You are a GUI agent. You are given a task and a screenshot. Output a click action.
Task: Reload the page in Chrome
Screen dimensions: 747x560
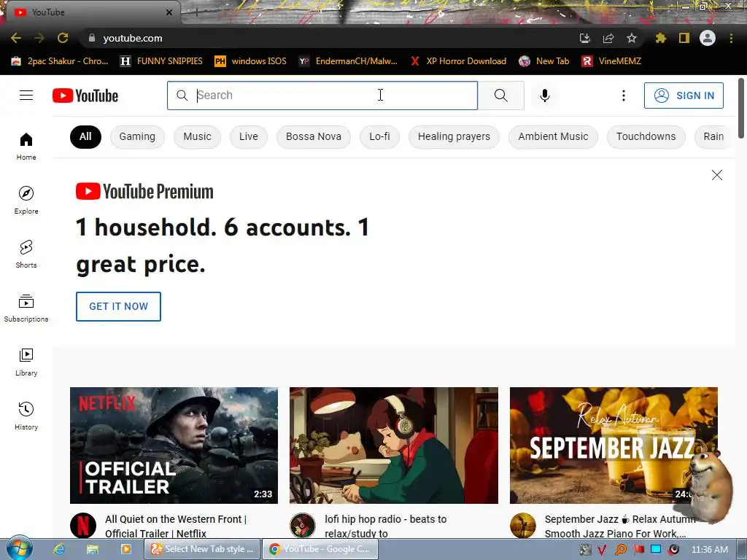coord(63,38)
